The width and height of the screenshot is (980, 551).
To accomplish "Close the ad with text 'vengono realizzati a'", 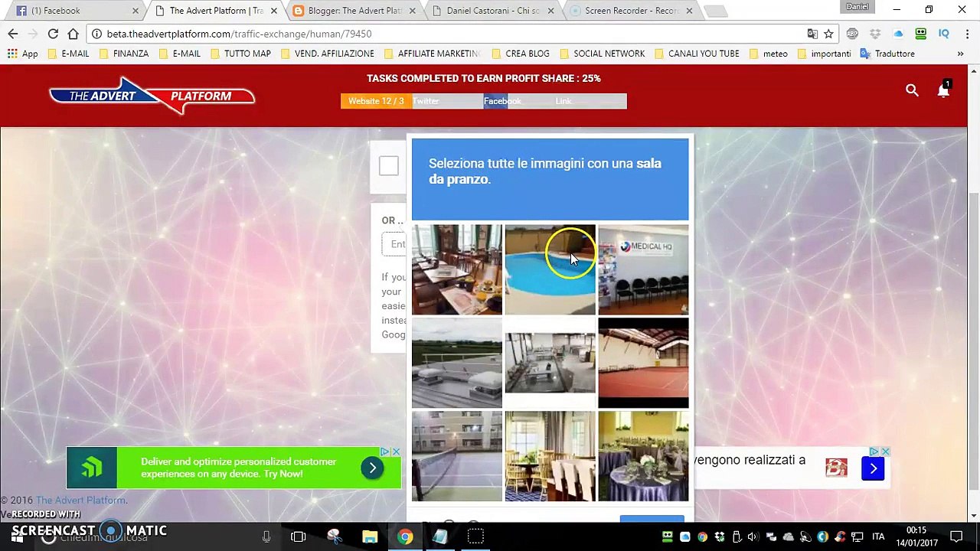I will (885, 452).
